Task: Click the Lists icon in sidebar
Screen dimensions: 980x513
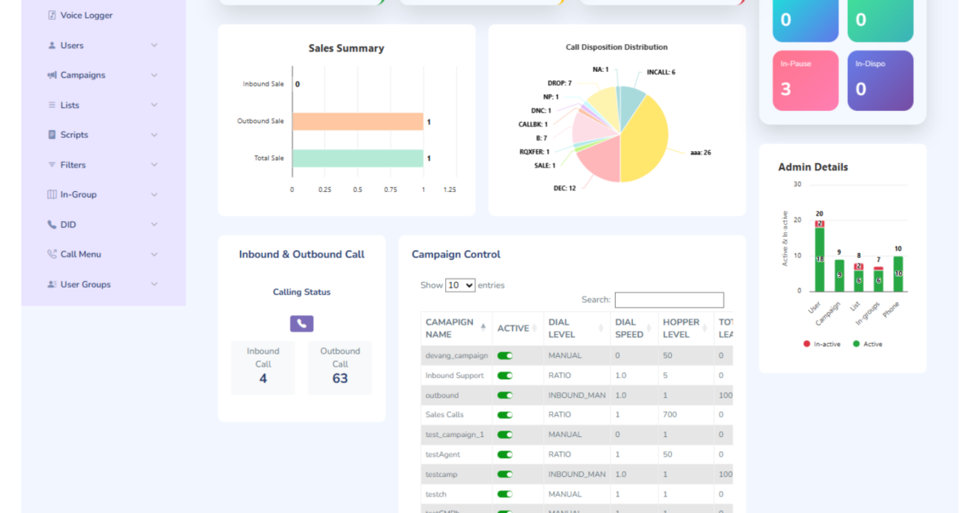Action: [52, 105]
